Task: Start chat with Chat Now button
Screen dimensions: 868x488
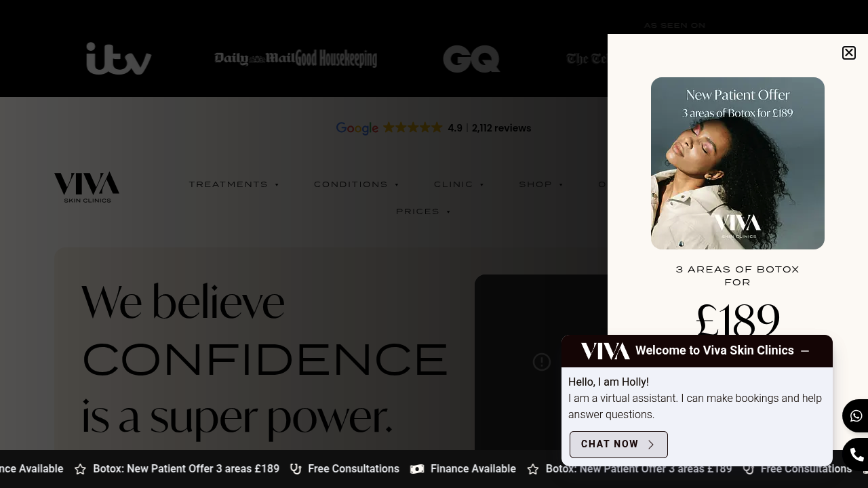Action: point(618,445)
